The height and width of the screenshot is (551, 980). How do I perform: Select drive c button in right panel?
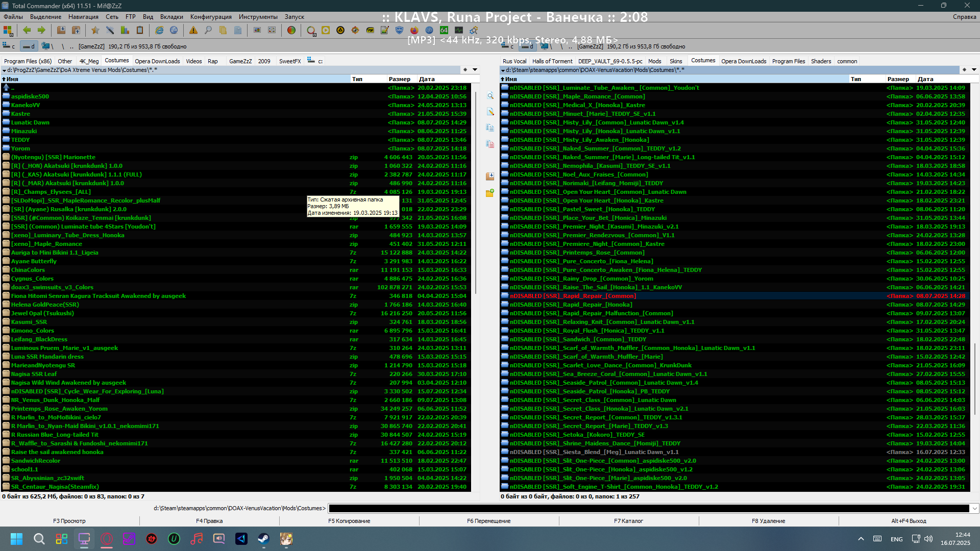coord(508,46)
